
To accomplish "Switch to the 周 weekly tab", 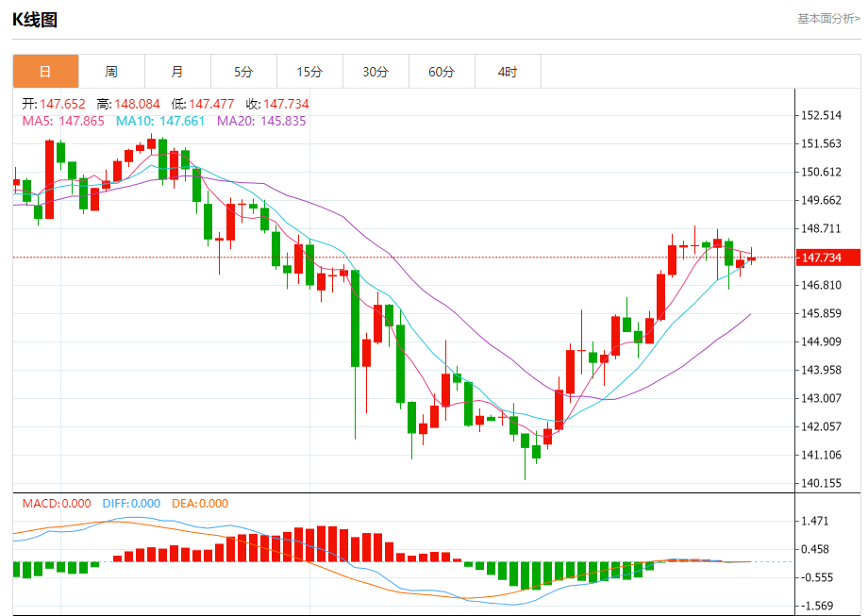I will tap(111, 72).
